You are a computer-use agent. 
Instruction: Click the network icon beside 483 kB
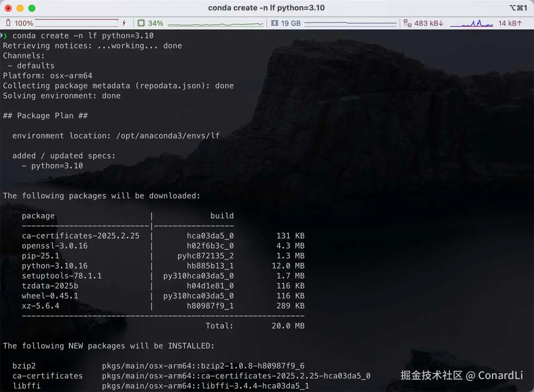(408, 23)
